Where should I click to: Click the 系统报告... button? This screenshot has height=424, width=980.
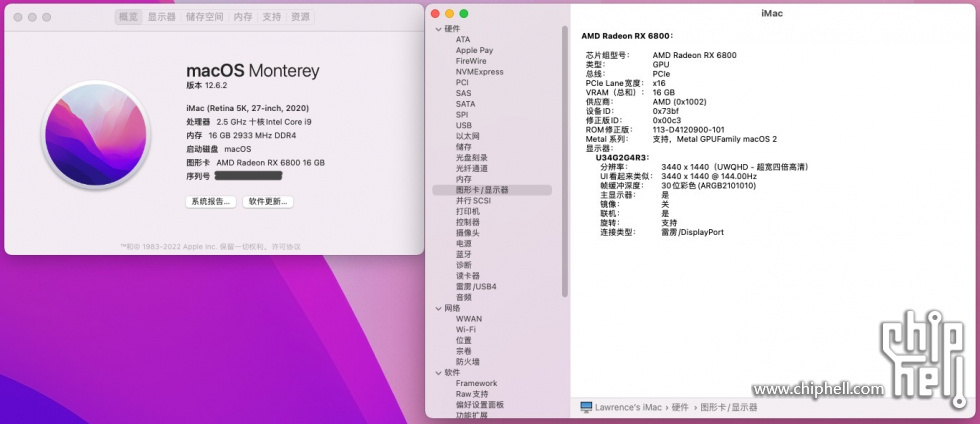[x=211, y=202]
